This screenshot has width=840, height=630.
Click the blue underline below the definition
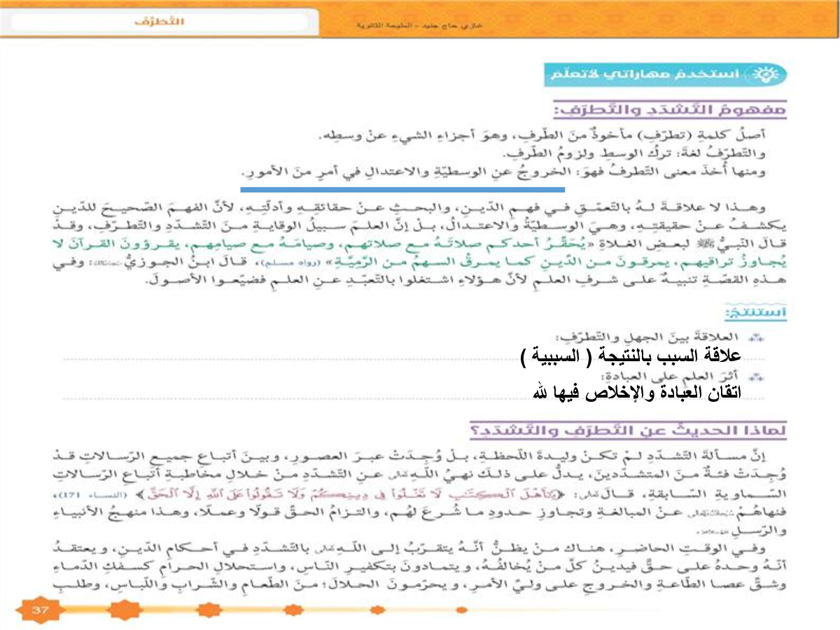pyautogui.click(x=402, y=189)
